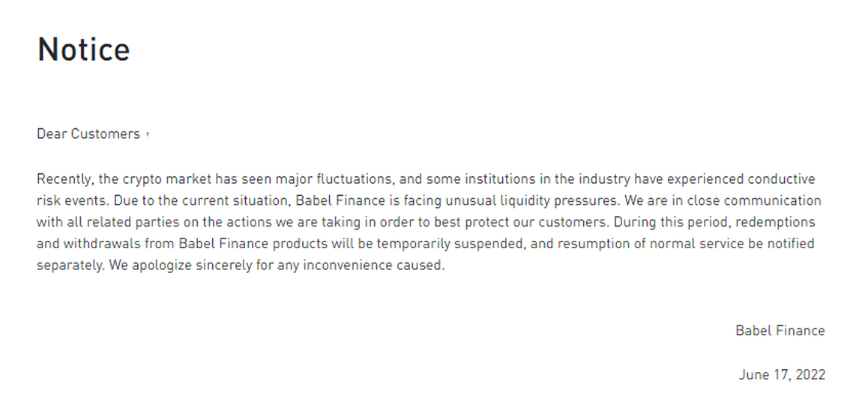Click 'Babel Finance' in 'Babel Finance is facing'
This screenshot has width=868, height=405.
340,200
